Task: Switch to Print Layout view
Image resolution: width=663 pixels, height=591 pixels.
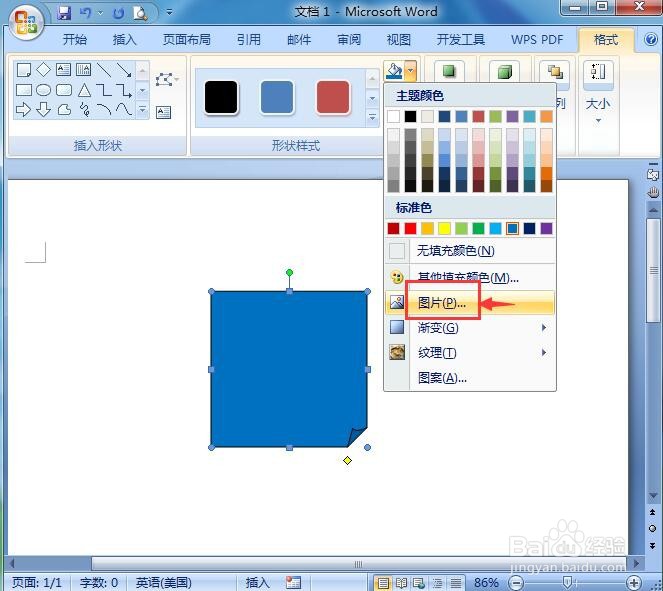Action: tap(383, 583)
